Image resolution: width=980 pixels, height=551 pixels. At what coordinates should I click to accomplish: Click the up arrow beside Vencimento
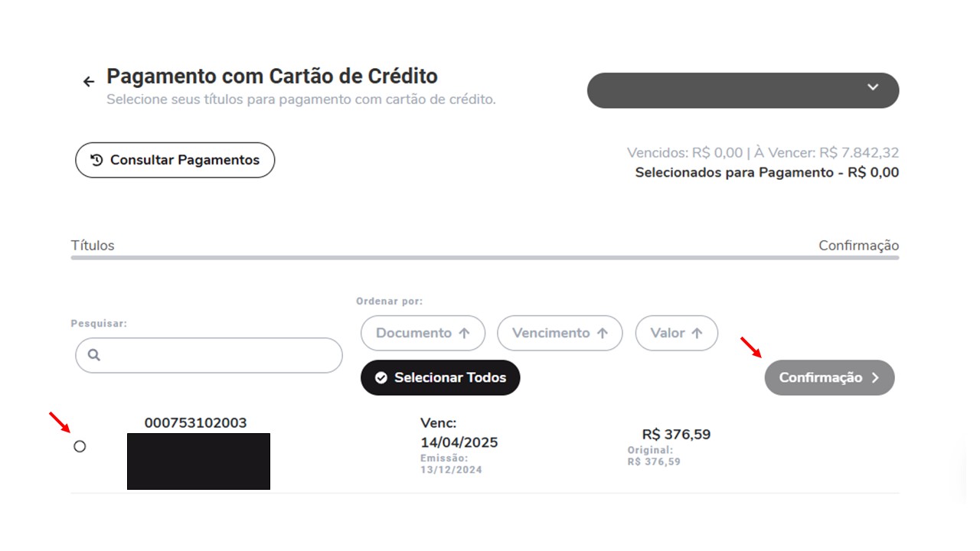pos(603,334)
